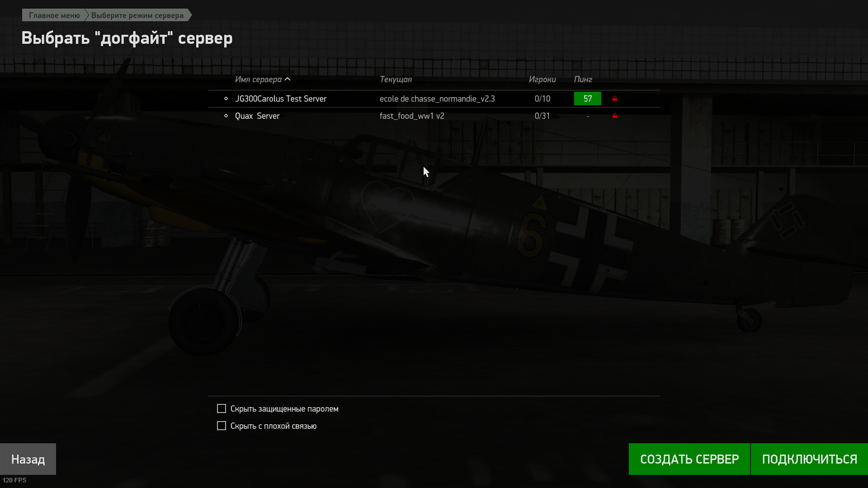Enable Скрыть защищенные паролем checkbox
Screen dimensions: 868x488
(222, 408)
